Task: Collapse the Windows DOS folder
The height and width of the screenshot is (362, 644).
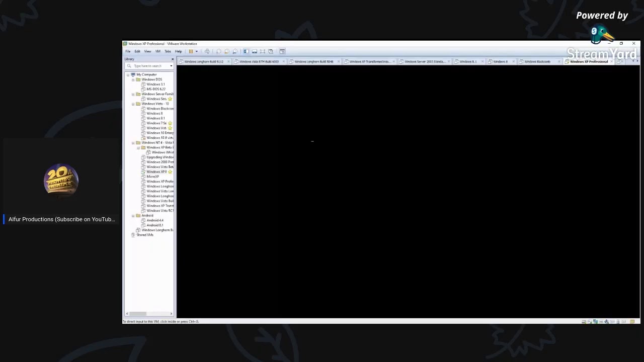Action: click(x=133, y=79)
